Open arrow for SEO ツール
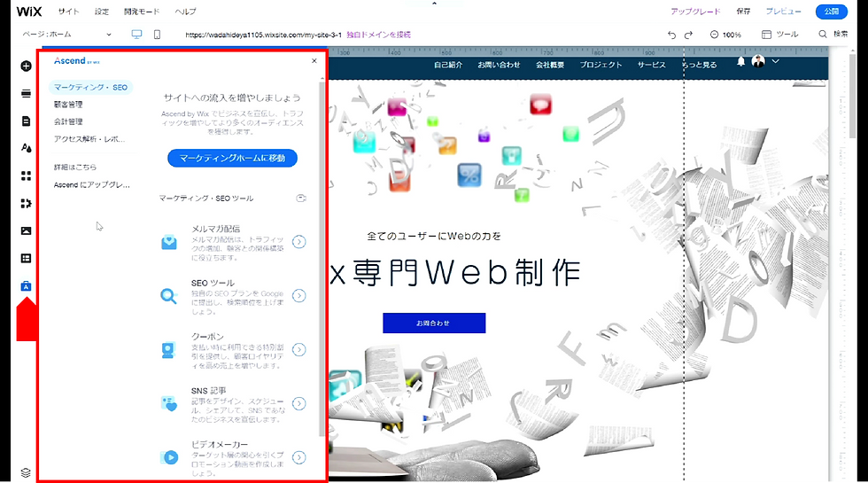The height and width of the screenshot is (483, 868). pyautogui.click(x=299, y=296)
